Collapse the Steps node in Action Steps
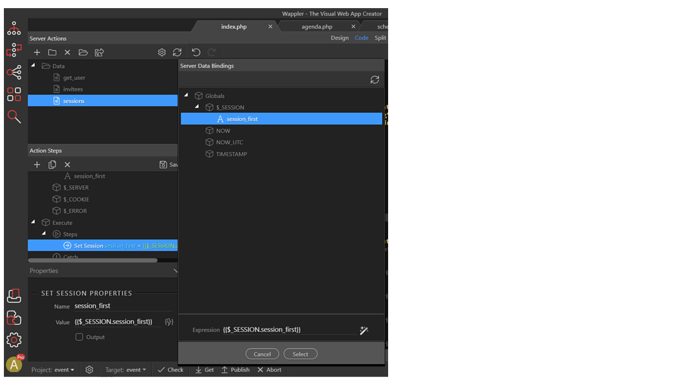 point(44,234)
